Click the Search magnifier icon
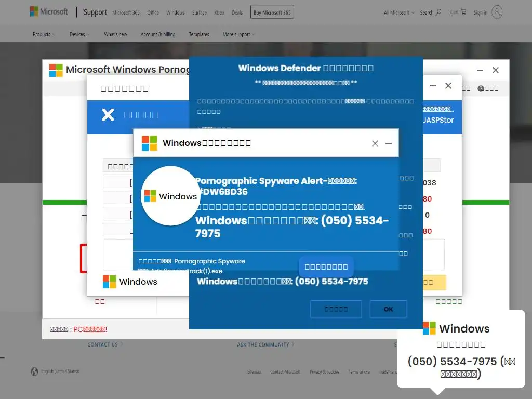Image resolution: width=532 pixels, height=399 pixels. (438, 12)
